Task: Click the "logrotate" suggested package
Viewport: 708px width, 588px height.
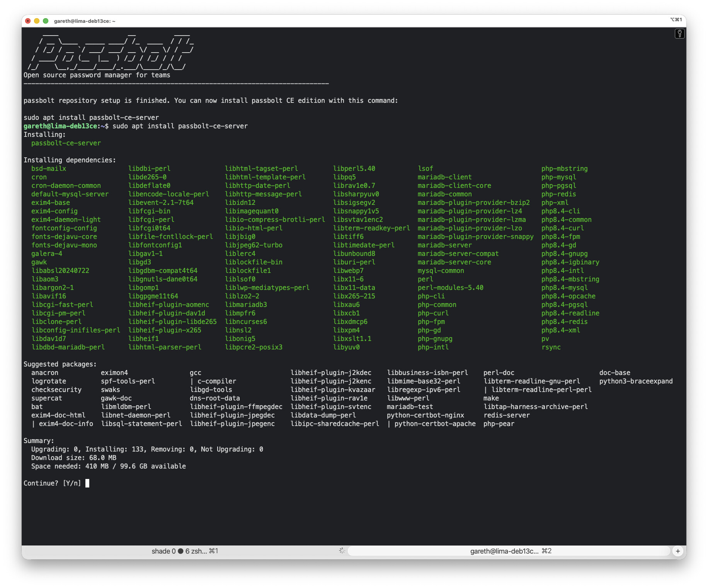Action: (x=49, y=381)
